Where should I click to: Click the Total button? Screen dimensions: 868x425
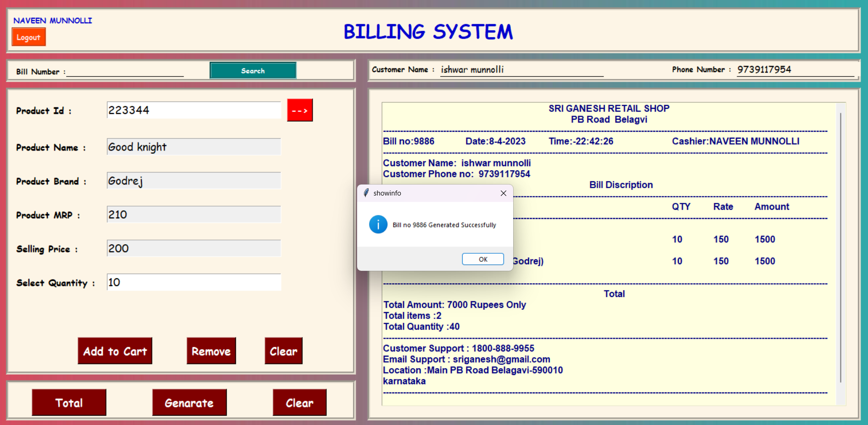click(x=69, y=403)
